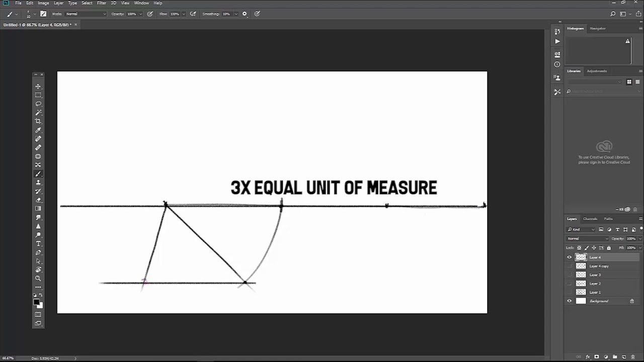
Task: Open the brush Opacity dropdown arrow
Action: 141,14
